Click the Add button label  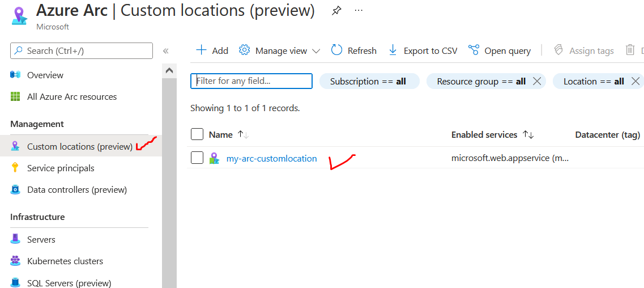pyautogui.click(x=220, y=50)
